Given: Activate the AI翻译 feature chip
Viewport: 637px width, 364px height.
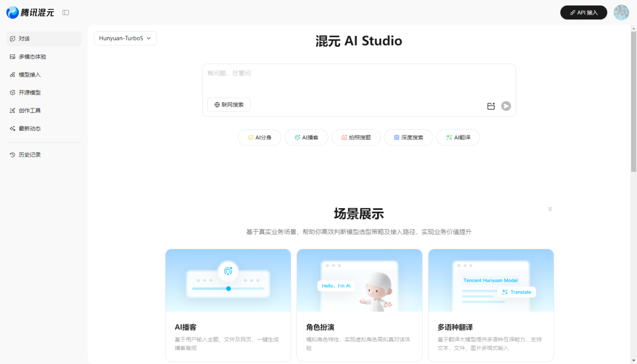Looking at the screenshot, I should coord(458,137).
